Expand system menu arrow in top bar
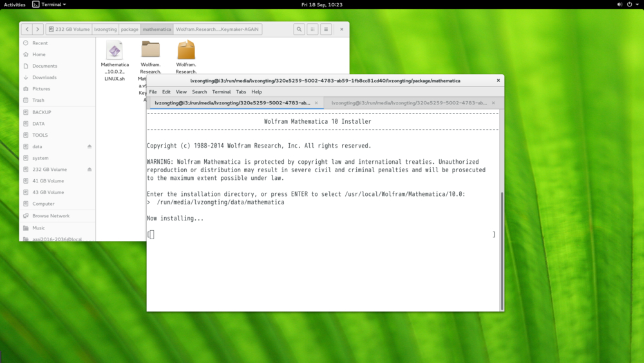The height and width of the screenshot is (363, 644). coord(637,5)
